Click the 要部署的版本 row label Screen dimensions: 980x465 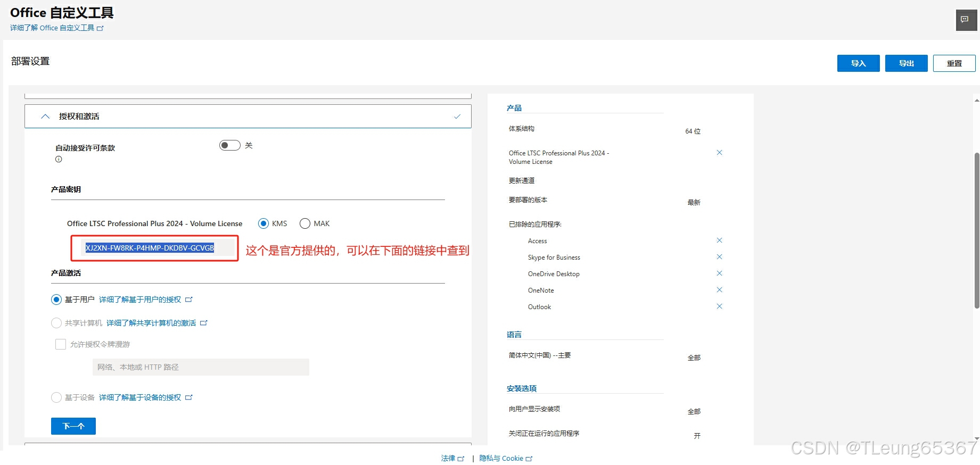coord(528,200)
